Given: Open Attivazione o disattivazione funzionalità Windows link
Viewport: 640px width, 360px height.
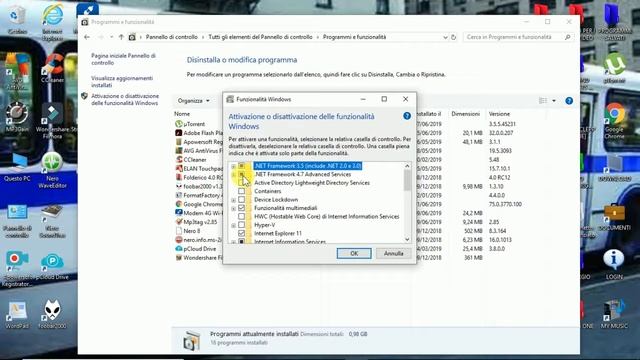Looking at the screenshot, I should pos(125,100).
